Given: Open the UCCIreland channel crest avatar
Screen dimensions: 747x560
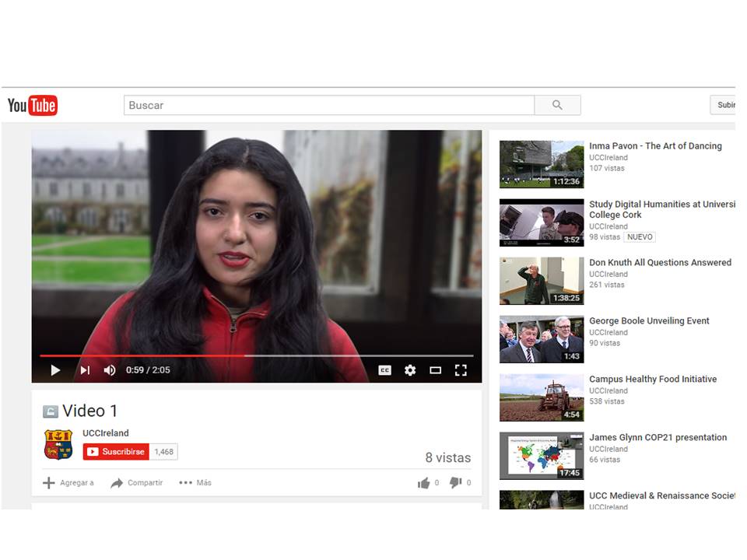Looking at the screenshot, I should tap(58, 444).
